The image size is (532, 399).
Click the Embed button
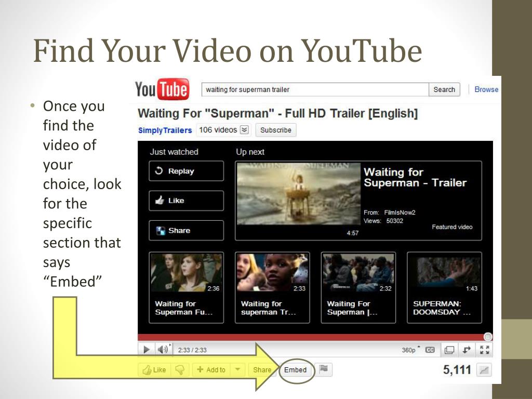(x=296, y=370)
